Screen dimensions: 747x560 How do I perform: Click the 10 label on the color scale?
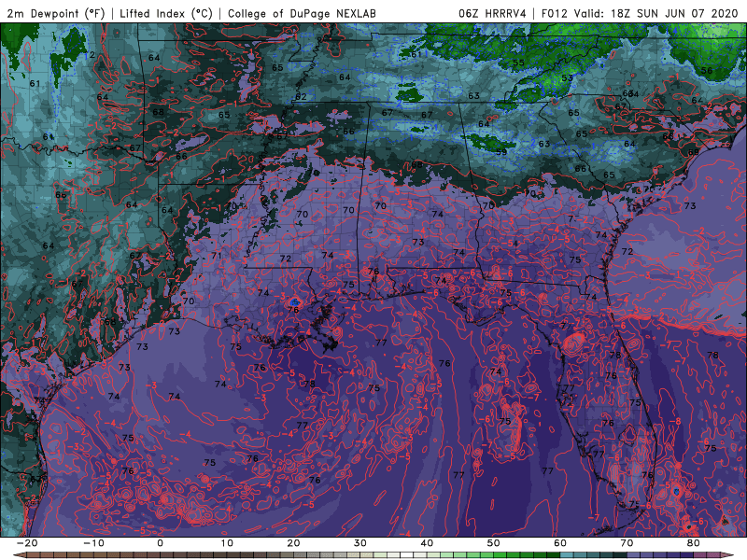tap(227, 543)
